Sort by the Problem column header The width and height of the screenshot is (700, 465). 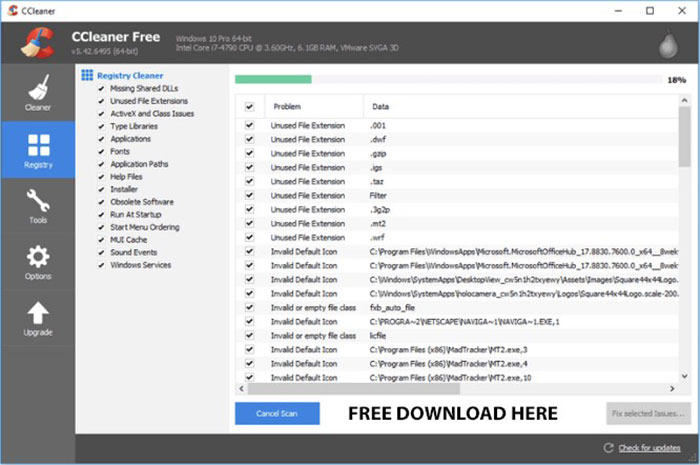point(314,107)
